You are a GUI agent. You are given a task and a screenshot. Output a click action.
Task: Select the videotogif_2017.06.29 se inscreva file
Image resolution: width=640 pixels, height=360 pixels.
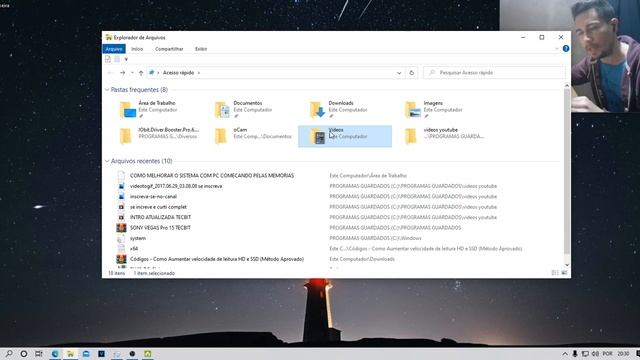(176, 186)
